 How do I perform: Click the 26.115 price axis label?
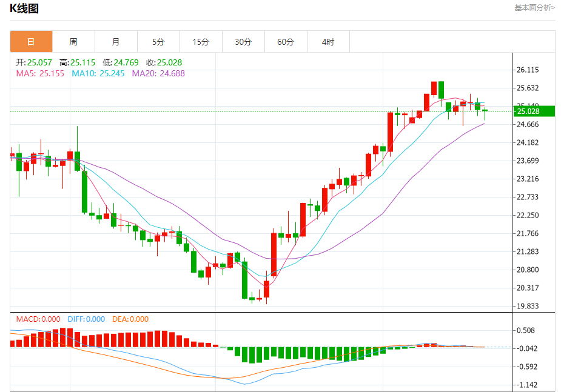(x=528, y=70)
